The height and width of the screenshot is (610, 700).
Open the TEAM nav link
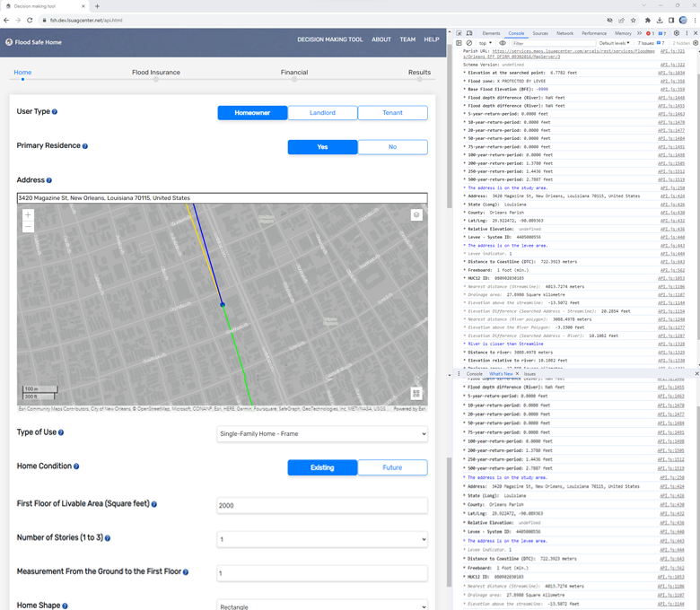tap(407, 39)
